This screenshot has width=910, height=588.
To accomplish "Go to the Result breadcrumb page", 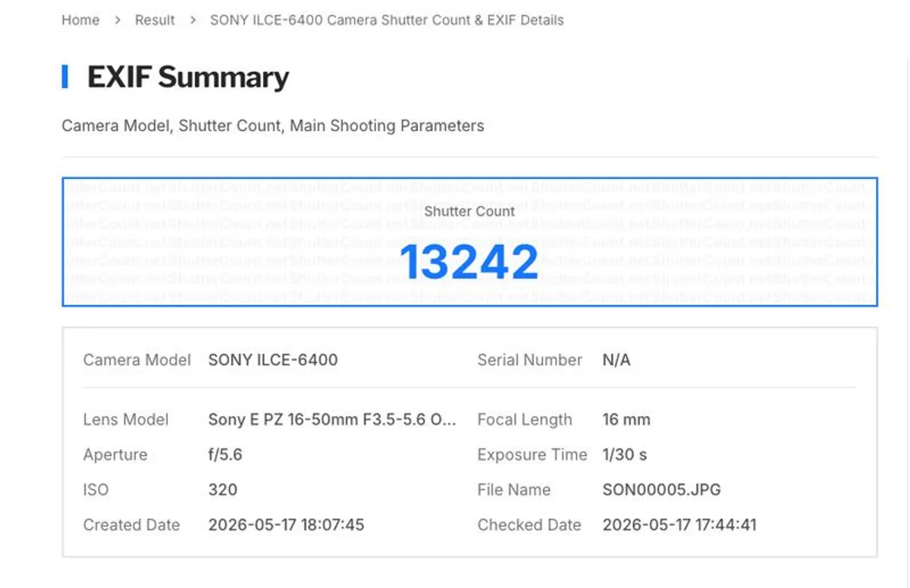I will pyautogui.click(x=155, y=20).
